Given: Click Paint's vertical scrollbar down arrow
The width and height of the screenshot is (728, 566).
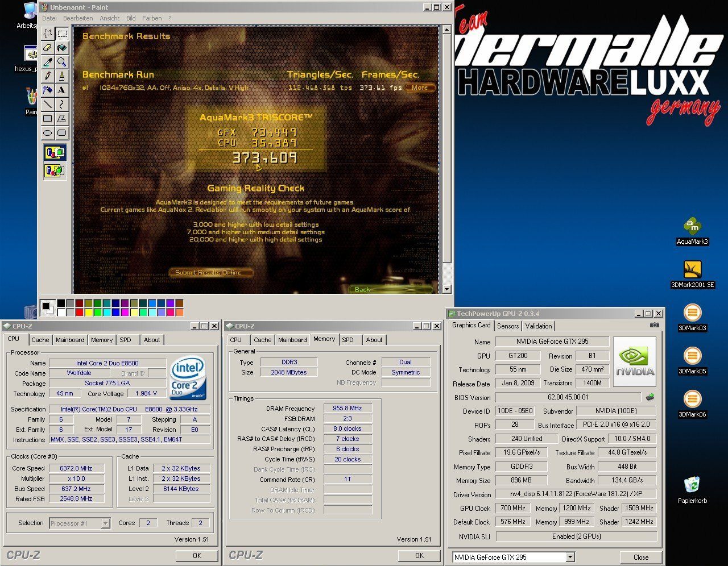Looking at the screenshot, I should 447,289.
